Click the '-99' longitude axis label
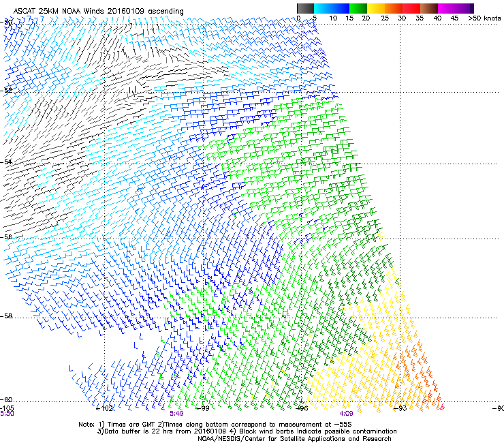The width and height of the screenshot is (504, 443). click(203, 408)
